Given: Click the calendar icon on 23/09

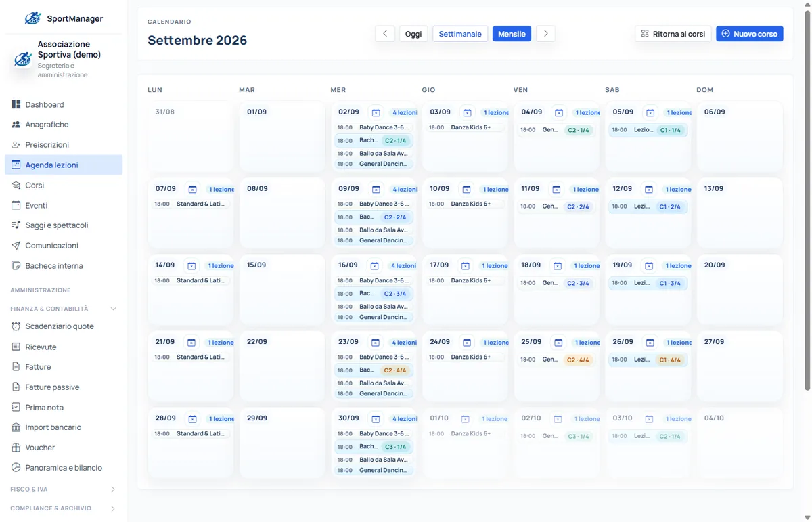Looking at the screenshot, I should [x=376, y=343].
